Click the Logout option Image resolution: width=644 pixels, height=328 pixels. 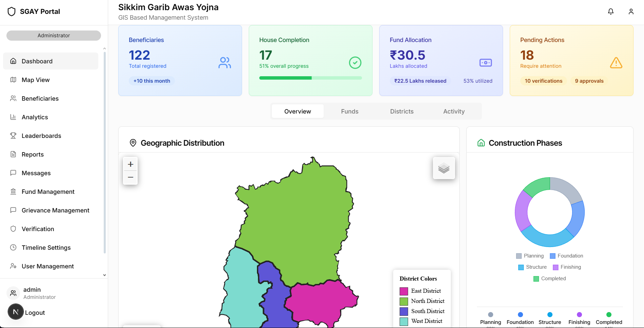coord(35,312)
